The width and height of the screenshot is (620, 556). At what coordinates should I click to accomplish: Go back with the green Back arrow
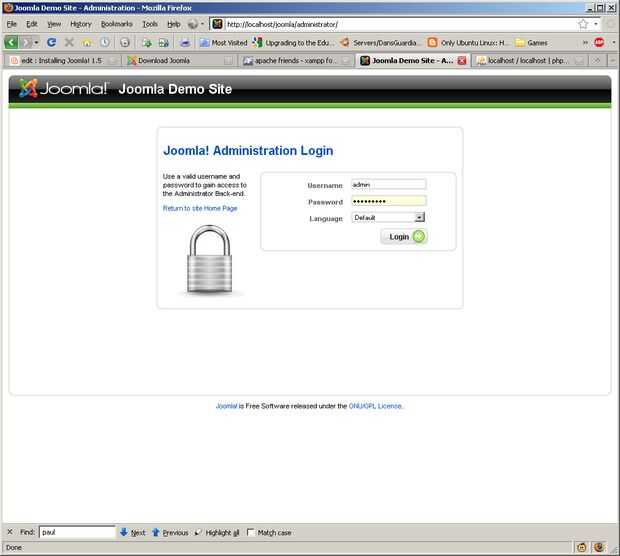(11, 42)
